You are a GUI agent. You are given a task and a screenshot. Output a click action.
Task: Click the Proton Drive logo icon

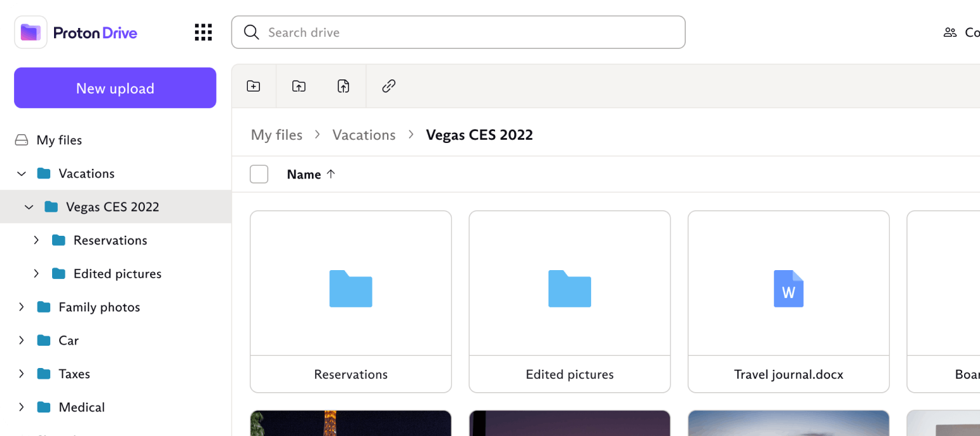pos(31,32)
